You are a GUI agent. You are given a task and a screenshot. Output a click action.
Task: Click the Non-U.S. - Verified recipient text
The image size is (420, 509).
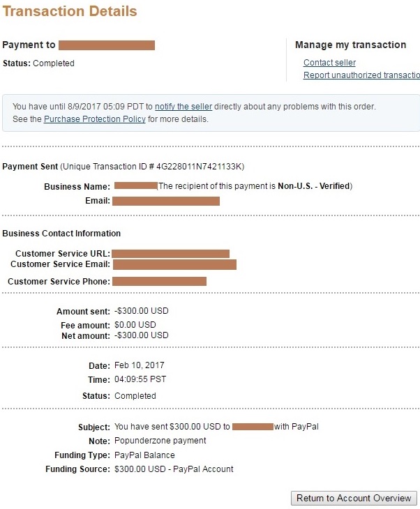[314, 186]
